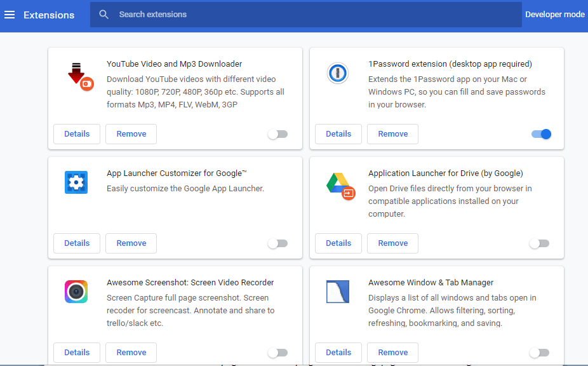
Task: Enable App Launcher Customizer for Google
Action: click(278, 243)
